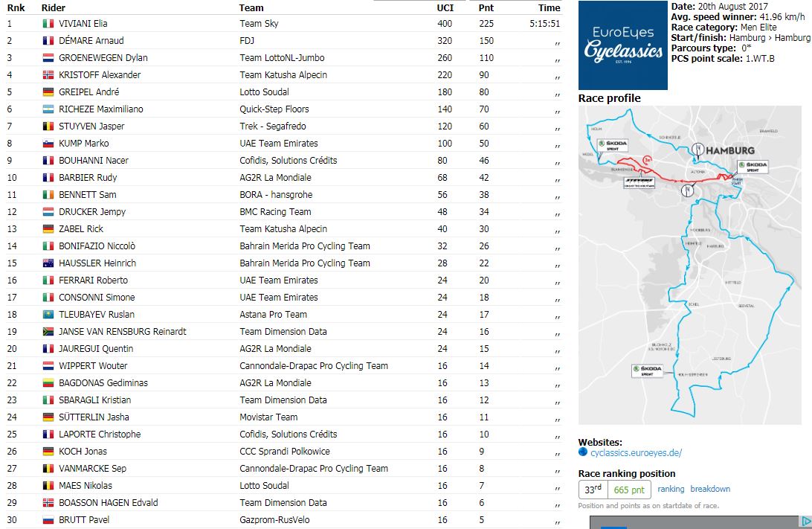Viewport: 812px width, 529px height.
Task: Click the Belgian flag beside MAES Nikolas
Action: [x=48, y=485]
